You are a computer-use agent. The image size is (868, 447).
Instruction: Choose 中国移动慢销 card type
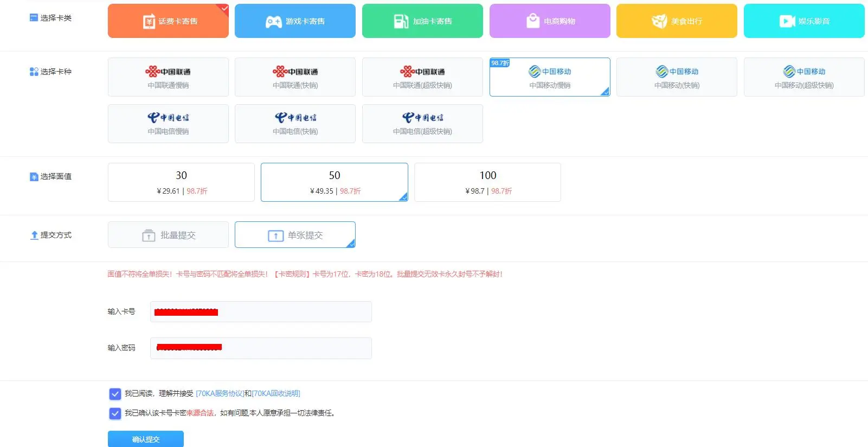click(550, 77)
